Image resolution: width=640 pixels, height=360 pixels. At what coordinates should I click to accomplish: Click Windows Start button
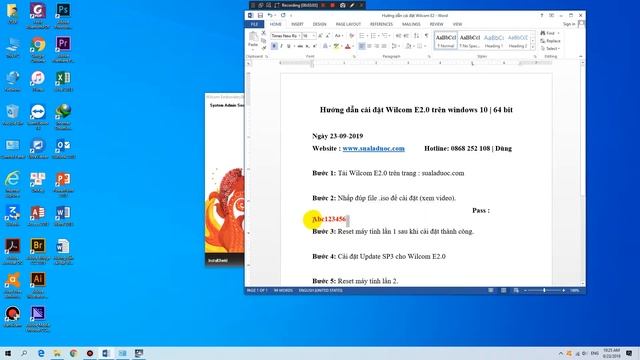(x=7, y=353)
